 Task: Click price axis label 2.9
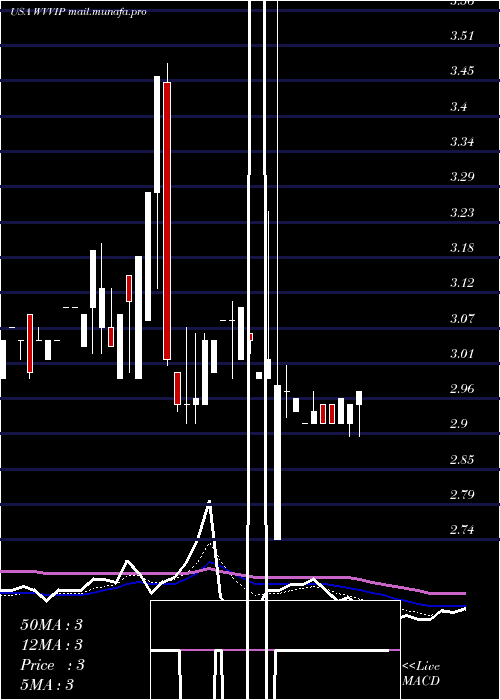458,424
